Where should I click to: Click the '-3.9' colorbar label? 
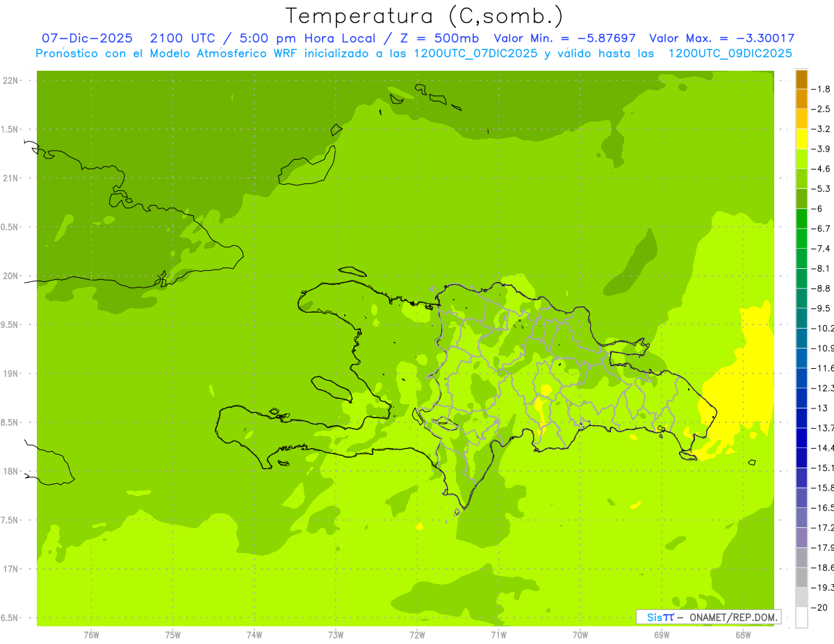(x=822, y=149)
